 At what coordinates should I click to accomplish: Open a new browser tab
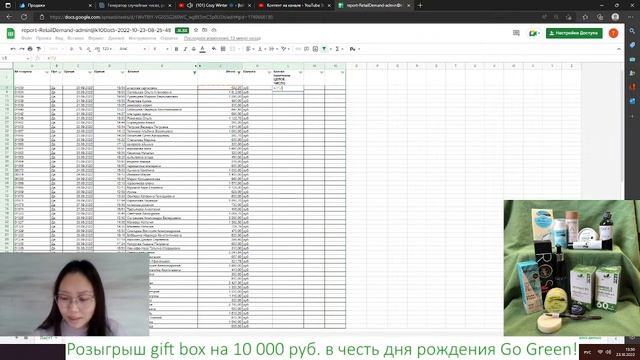click(x=420, y=5)
